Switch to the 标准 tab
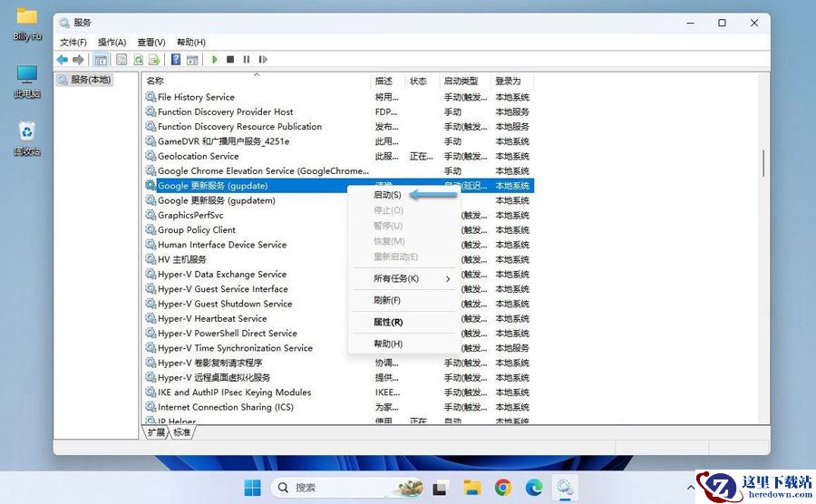The height and width of the screenshot is (504, 816). (181, 432)
